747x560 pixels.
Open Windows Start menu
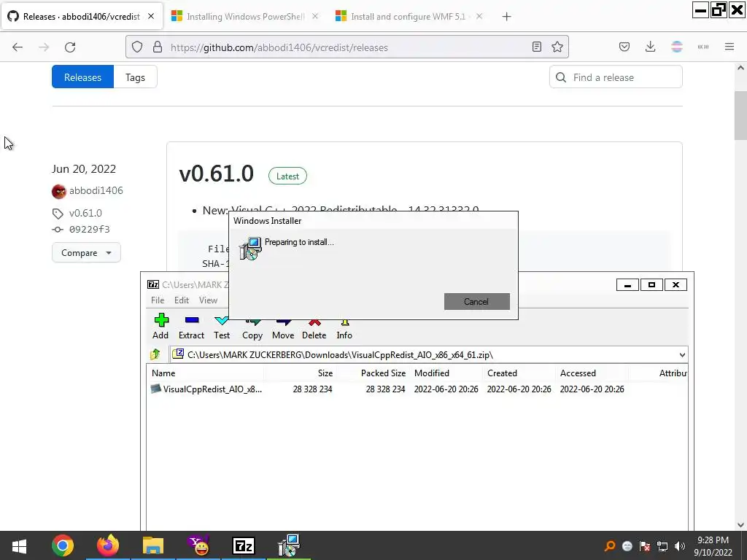pos(19,545)
